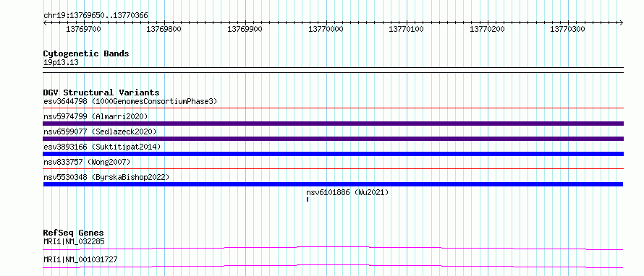Click the red bar of esv3644798
Screen dimensions: 644x276
[333, 108]
